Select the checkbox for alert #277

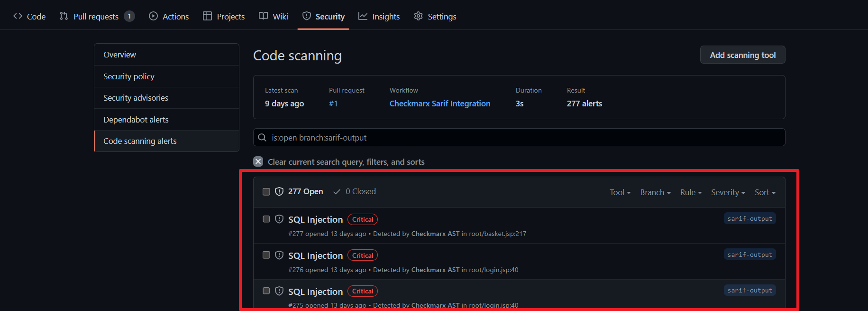tap(266, 219)
